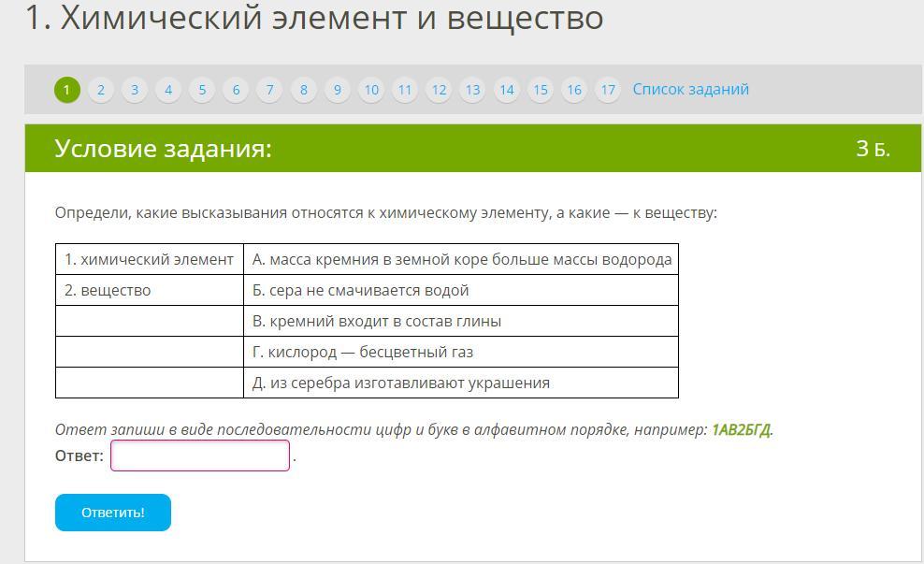Click the 'Условие задания:' header text

point(164,149)
